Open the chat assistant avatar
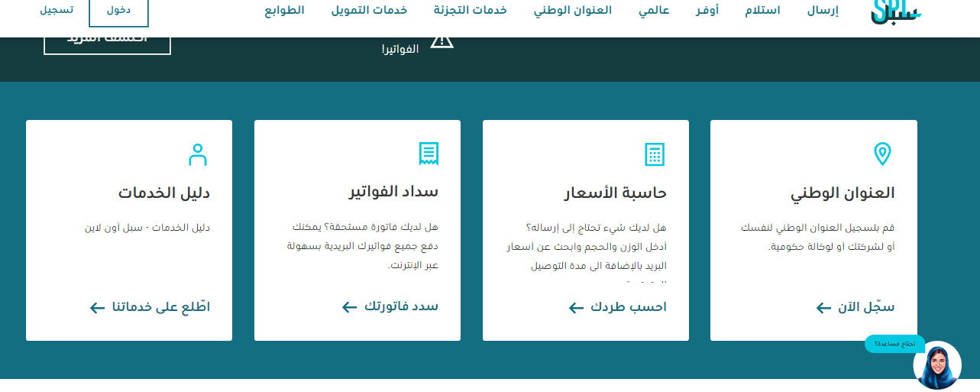980x392 pixels. coord(936,365)
